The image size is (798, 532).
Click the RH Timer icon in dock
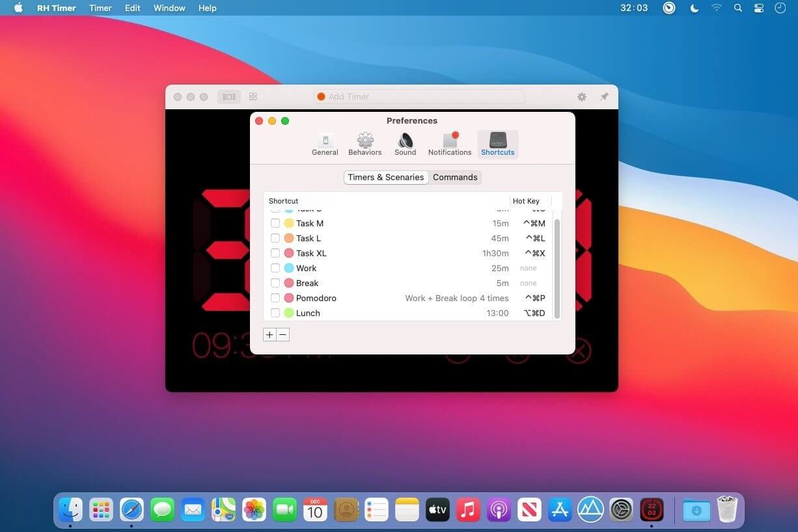[x=652, y=509]
